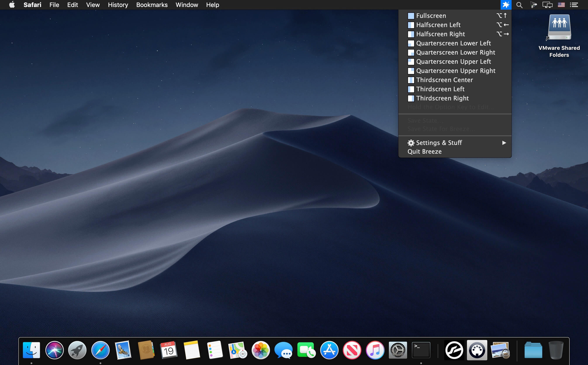
Task: Toggle Thirdscreen Left layout option
Action: click(x=440, y=89)
